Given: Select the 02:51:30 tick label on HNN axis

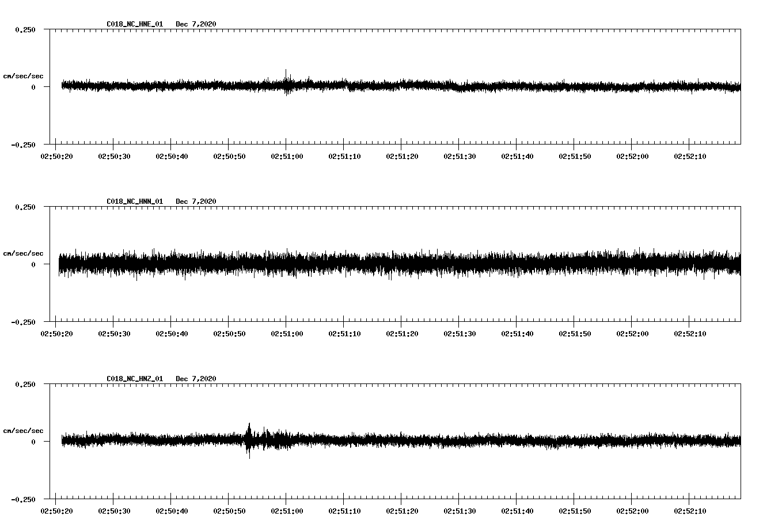Looking at the screenshot, I should 461,332.
